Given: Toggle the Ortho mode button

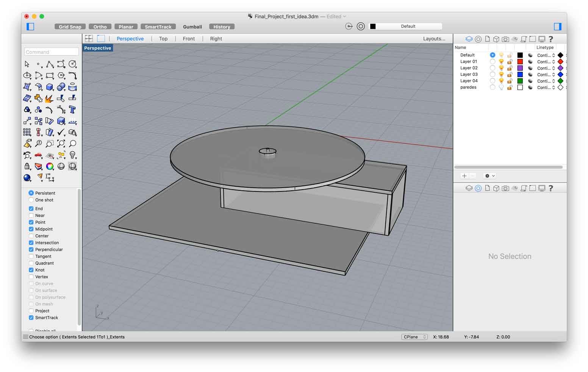Looking at the screenshot, I should [100, 26].
